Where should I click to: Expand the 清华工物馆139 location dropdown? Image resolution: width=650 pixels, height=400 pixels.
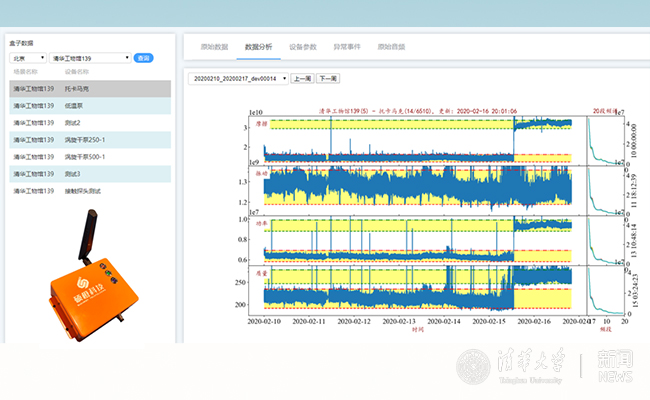click(90, 58)
